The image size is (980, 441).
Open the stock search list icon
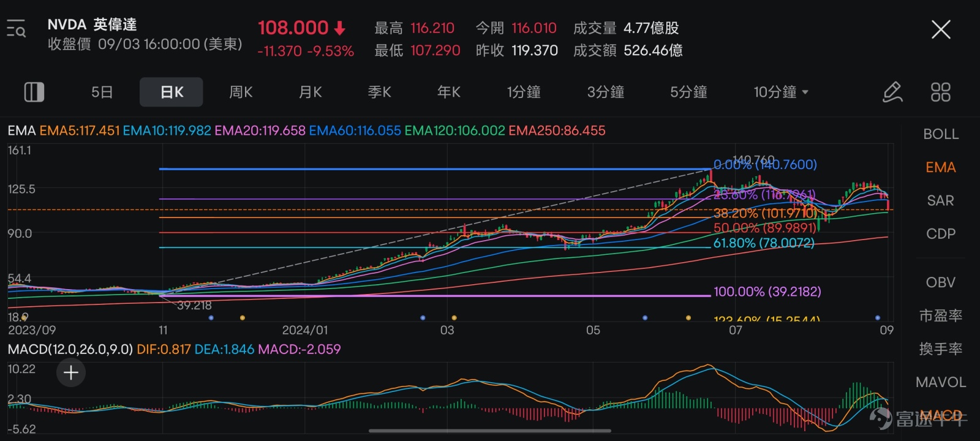pyautogui.click(x=17, y=29)
